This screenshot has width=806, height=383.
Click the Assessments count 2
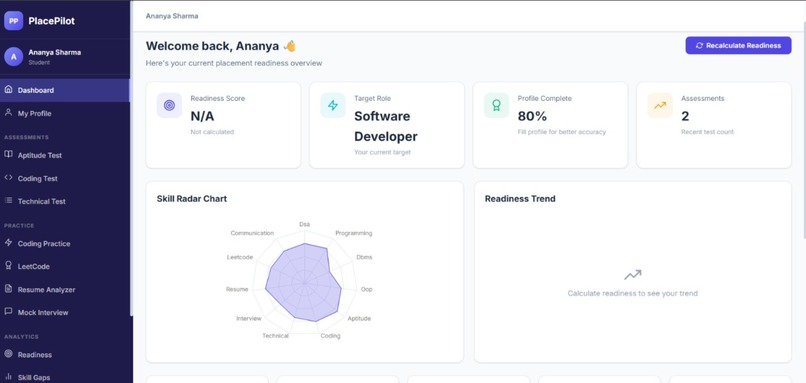pyautogui.click(x=685, y=116)
